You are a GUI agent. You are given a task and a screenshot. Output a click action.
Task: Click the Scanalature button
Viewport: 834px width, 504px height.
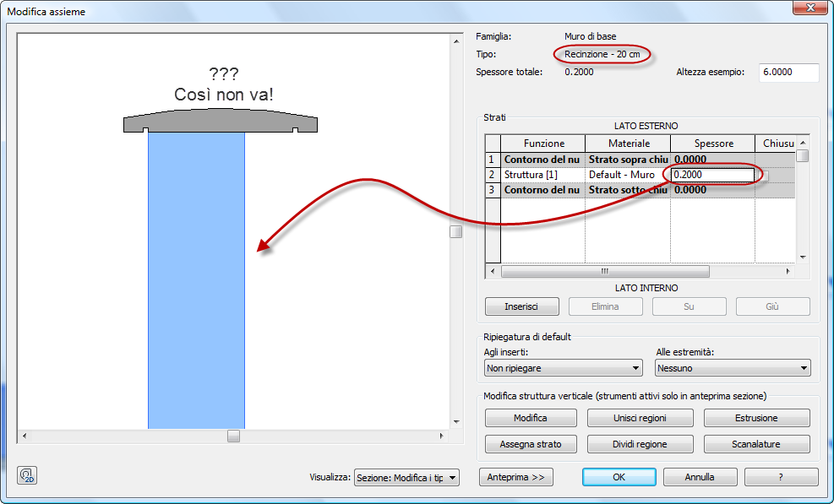click(x=757, y=444)
